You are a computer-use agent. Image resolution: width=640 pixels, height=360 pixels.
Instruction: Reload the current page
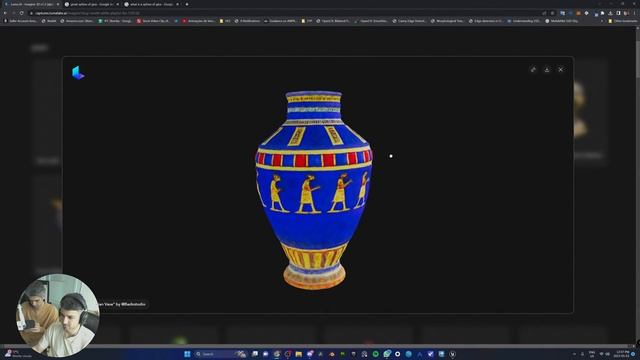[x=21, y=13]
